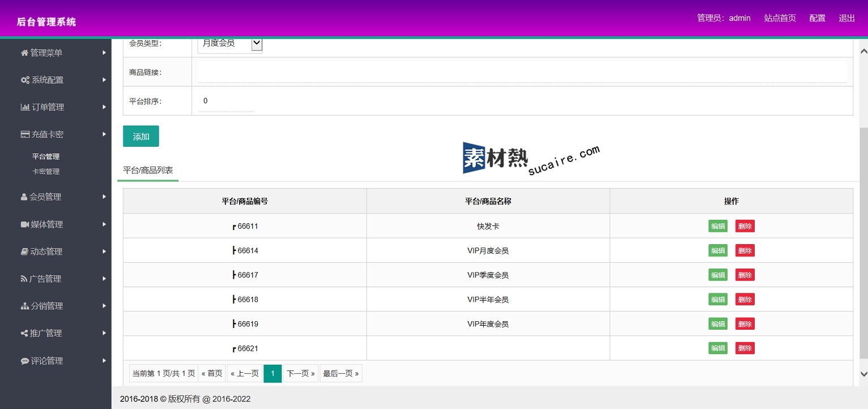The image size is (868, 409).
Task: Click the 平台/商品编号 column header
Action: (x=245, y=201)
